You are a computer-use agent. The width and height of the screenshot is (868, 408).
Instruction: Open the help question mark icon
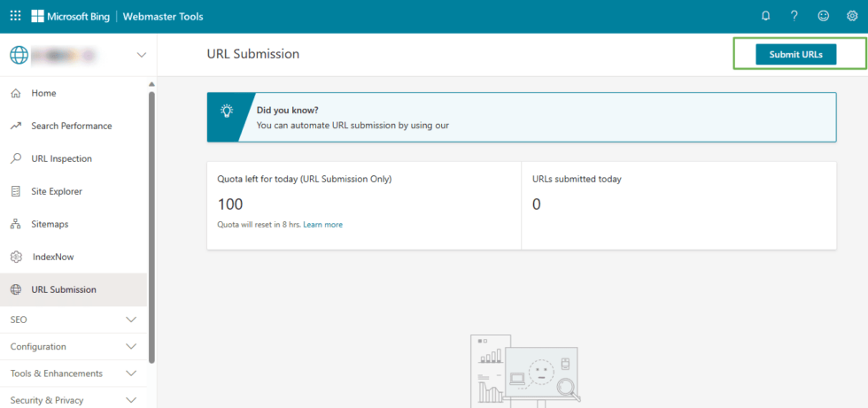point(794,16)
